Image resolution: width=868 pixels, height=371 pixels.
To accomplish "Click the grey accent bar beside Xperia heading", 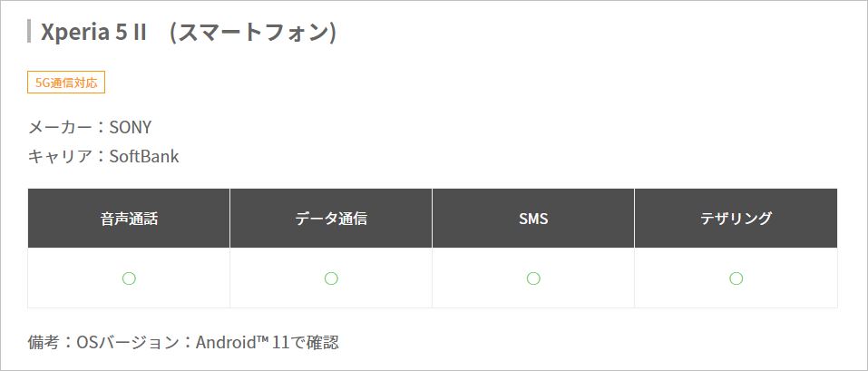I will coord(30,32).
